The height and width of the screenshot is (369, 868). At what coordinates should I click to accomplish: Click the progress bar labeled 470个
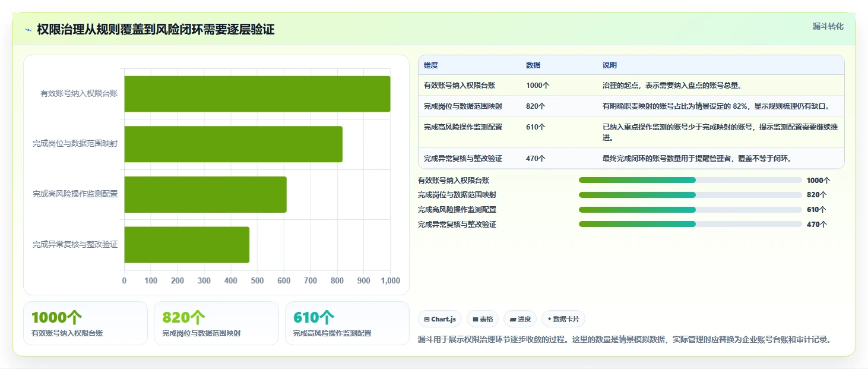click(690, 224)
